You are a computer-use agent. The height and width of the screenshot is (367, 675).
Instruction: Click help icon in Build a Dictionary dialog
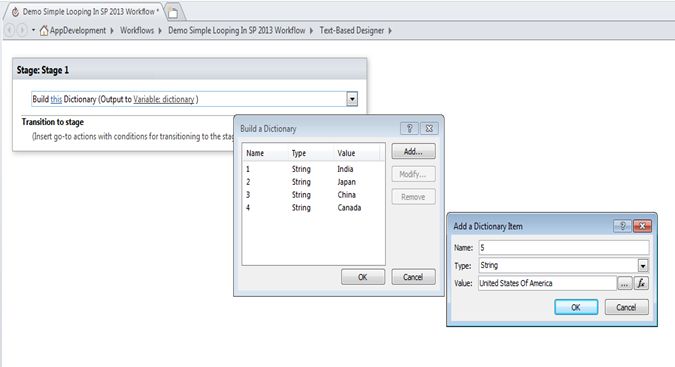(409, 128)
